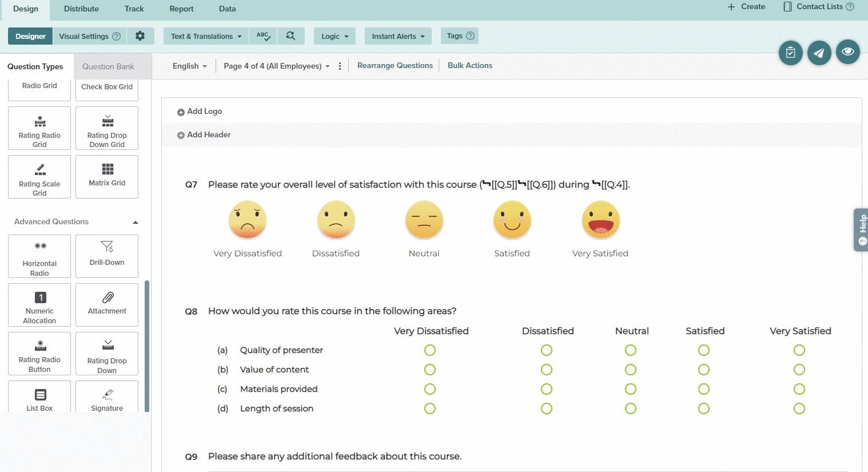
Task: Open the English language dropdown
Action: click(190, 66)
